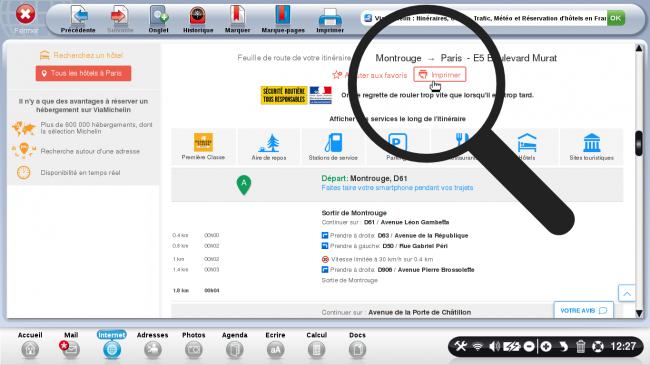Click the scrollbar down arrow
650x365 pixels.
pos(639,313)
